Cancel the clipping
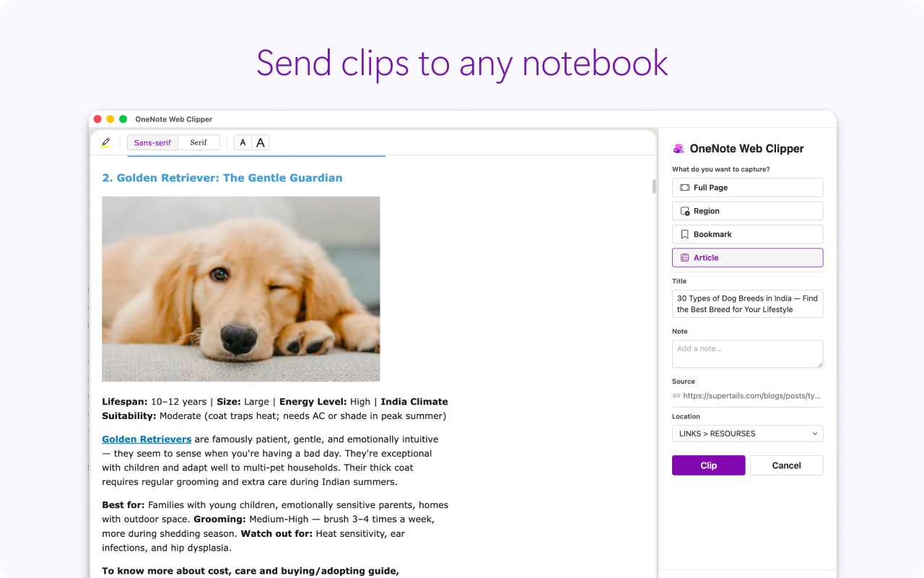Image resolution: width=924 pixels, height=578 pixels. click(x=786, y=465)
